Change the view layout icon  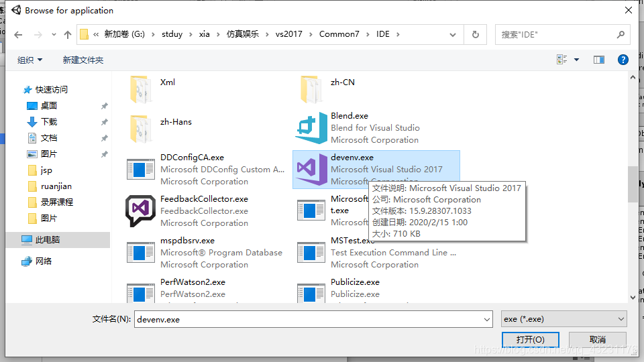click(x=562, y=60)
